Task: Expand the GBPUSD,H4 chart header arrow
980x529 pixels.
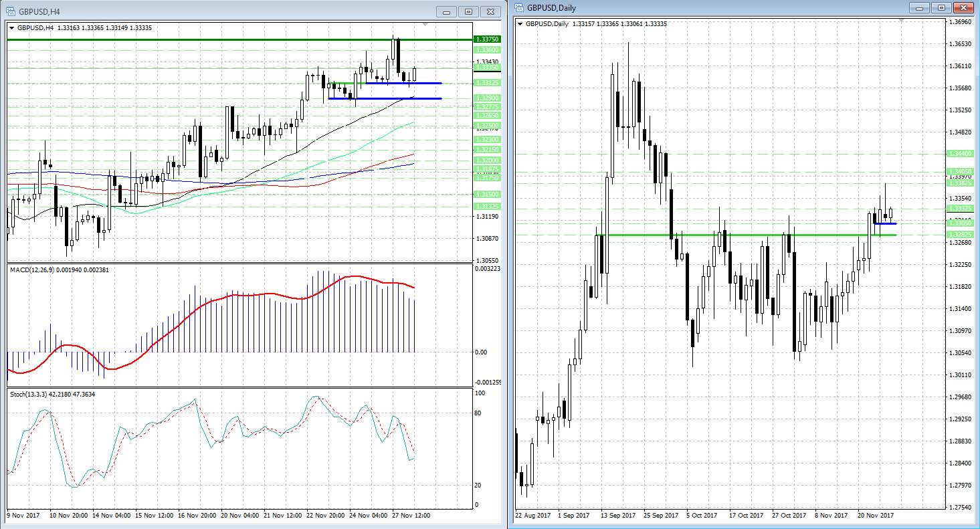Action: tap(12, 28)
